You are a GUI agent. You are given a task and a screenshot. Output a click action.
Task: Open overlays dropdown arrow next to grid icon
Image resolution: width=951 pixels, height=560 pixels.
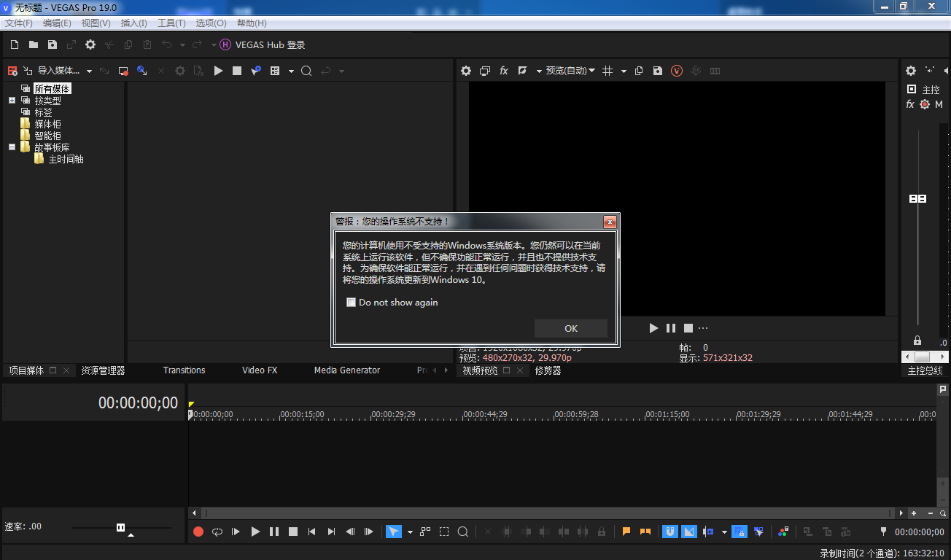tap(624, 71)
